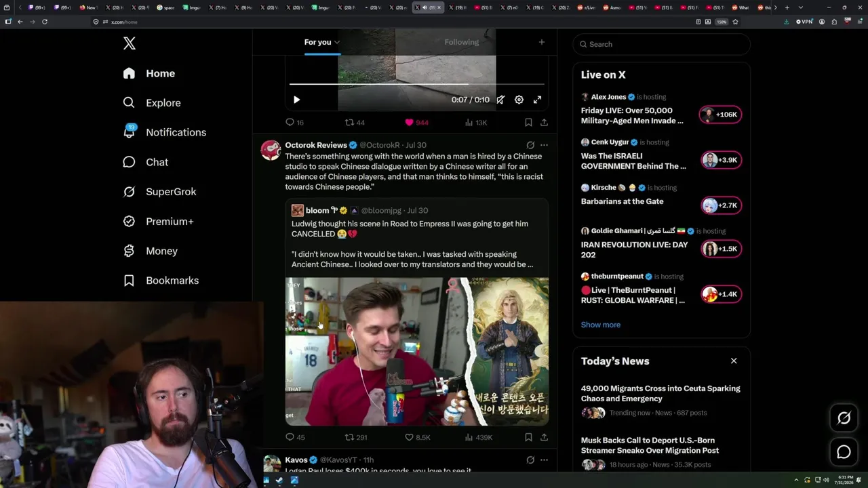This screenshot has width=868, height=488.
Task: Bookmark the top video post
Action: 528,123
